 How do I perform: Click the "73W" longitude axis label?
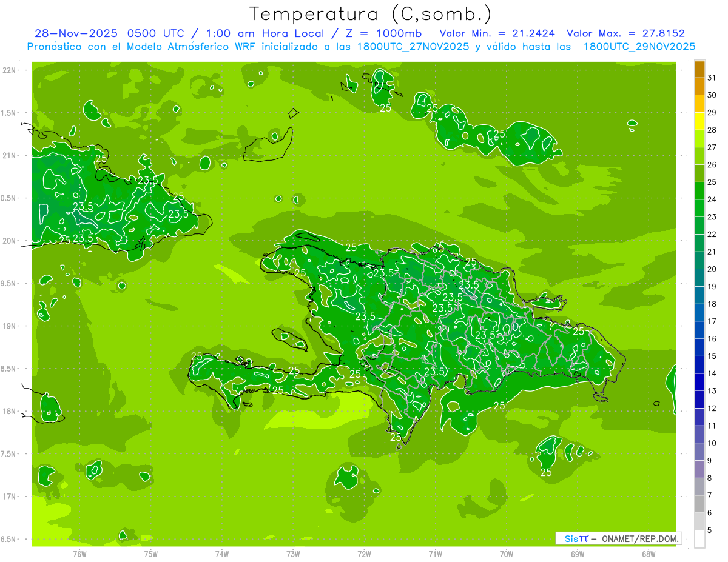pyautogui.click(x=293, y=554)
